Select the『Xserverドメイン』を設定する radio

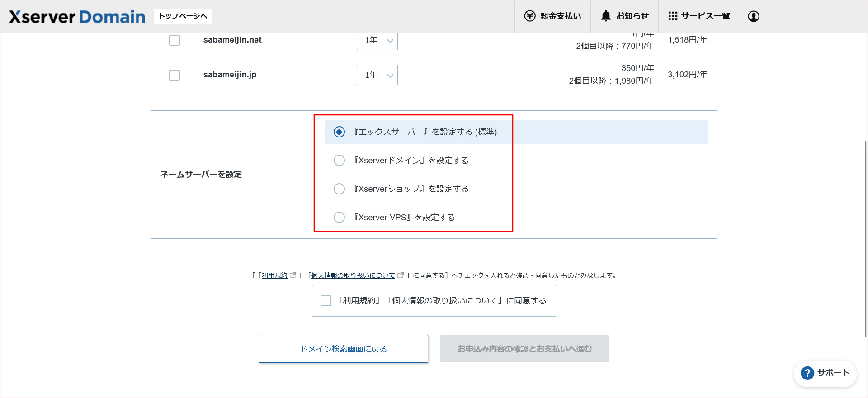tap(339, 161)
